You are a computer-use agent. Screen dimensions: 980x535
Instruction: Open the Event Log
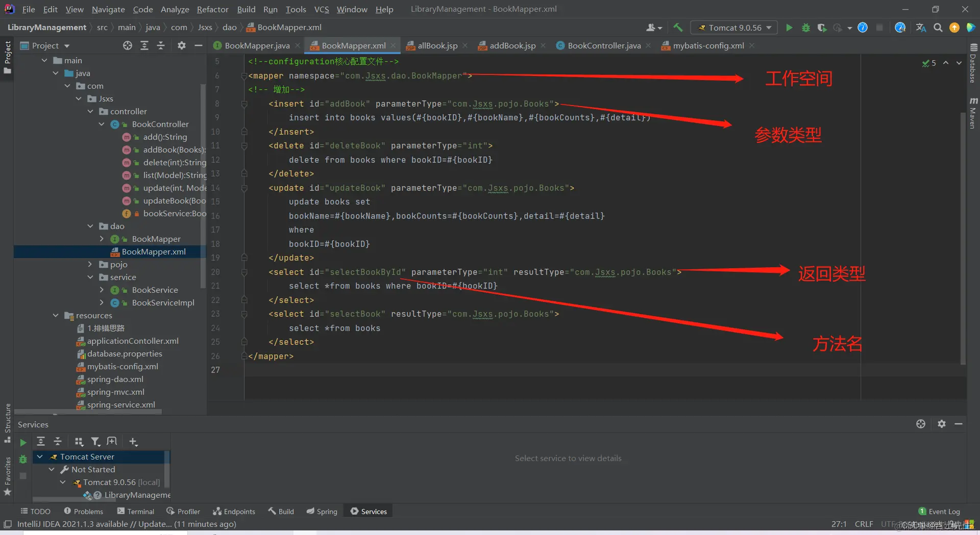pyautogui.click(x=939, y=511)
